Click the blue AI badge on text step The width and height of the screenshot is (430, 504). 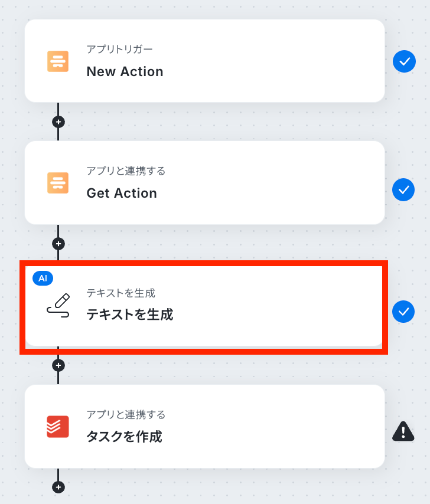pos(43,279)
